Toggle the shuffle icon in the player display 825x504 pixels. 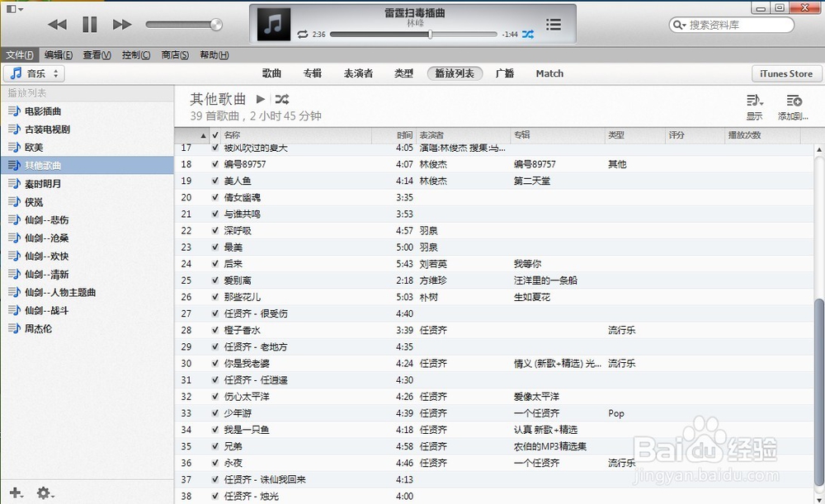click(528, 34)
